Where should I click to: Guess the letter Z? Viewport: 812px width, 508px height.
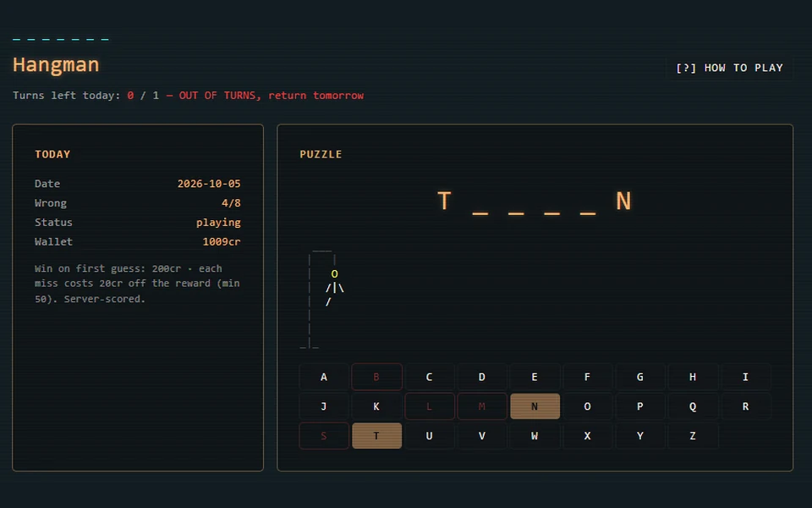(693, 436)
